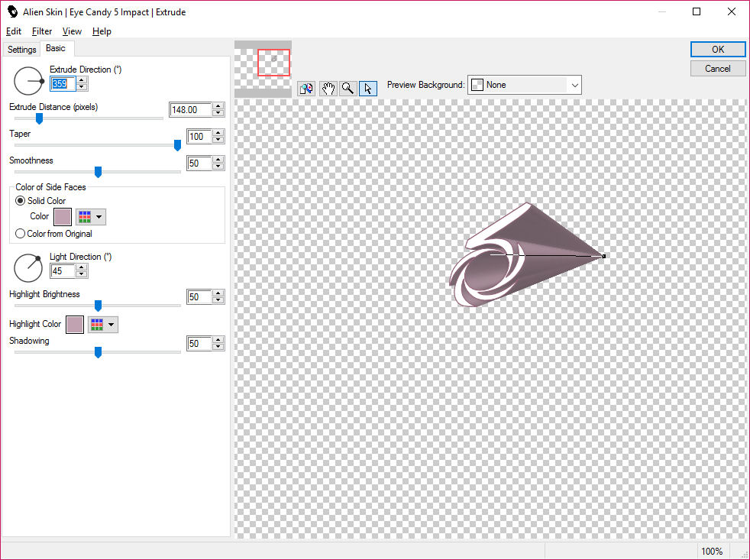Increase Smoothness with up arrow
The image size is (750, 560).
click(218, 160)
